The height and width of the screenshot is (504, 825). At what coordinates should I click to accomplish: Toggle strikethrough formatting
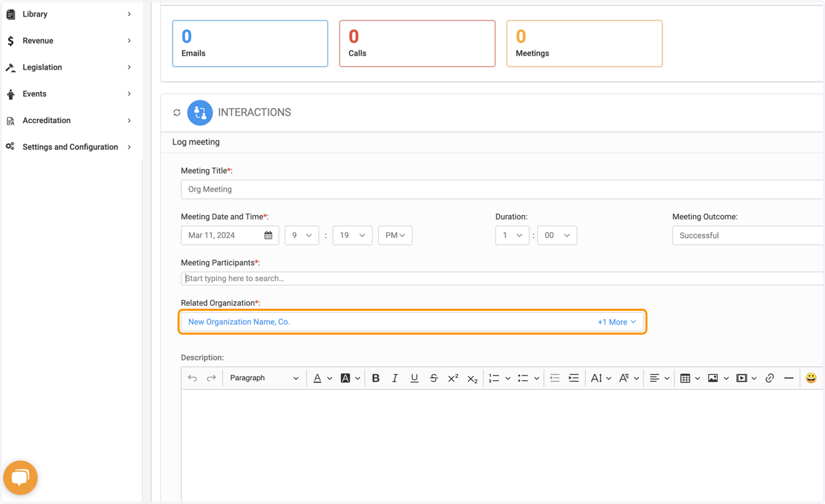coord(433,378)
